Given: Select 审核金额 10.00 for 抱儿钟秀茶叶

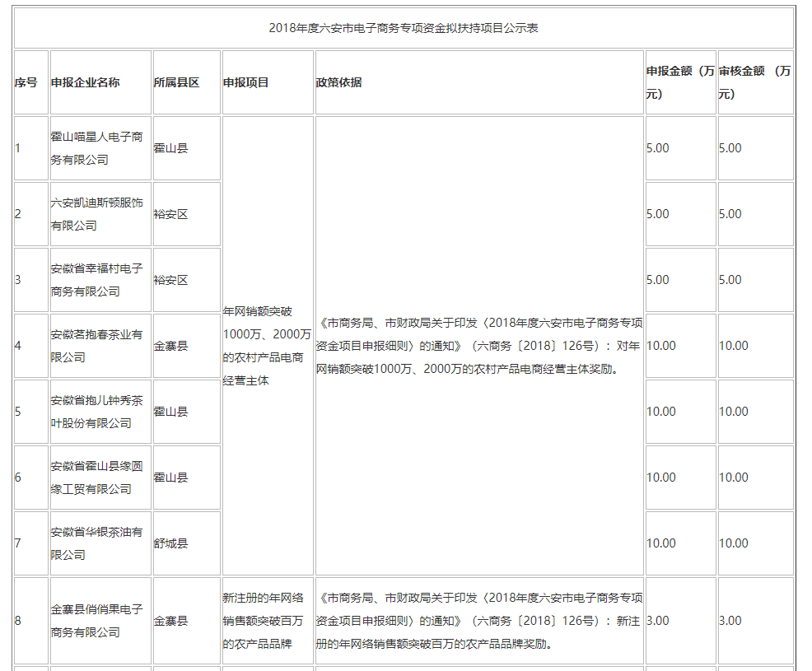Looking at the screenshot, I should tap(734, 412).
